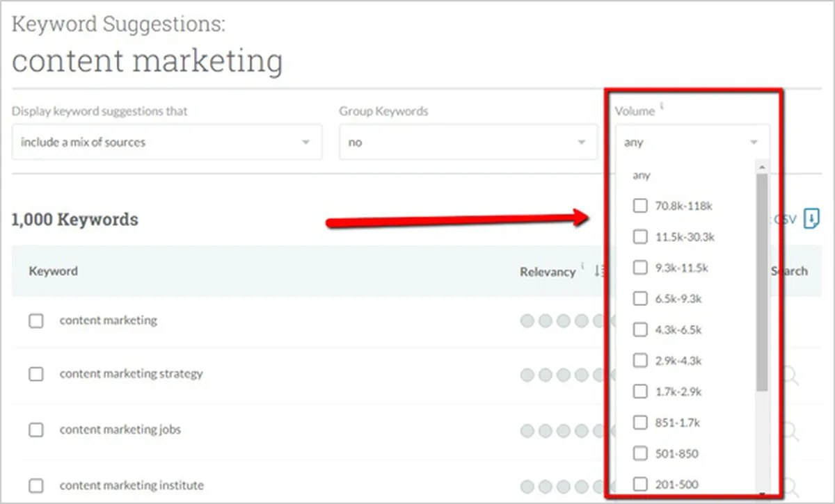Check the 501-850 volume option
The height and width of the screenshot is (504, 835).
tap(639, 453)
